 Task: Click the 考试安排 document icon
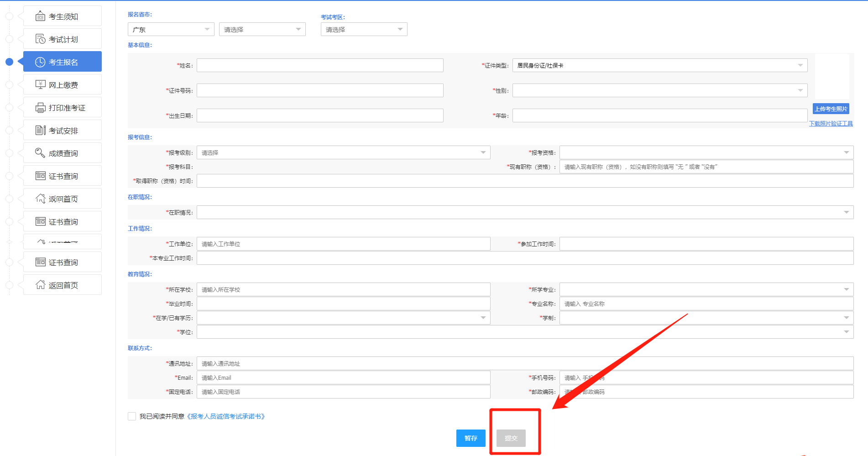coord(40,130)
